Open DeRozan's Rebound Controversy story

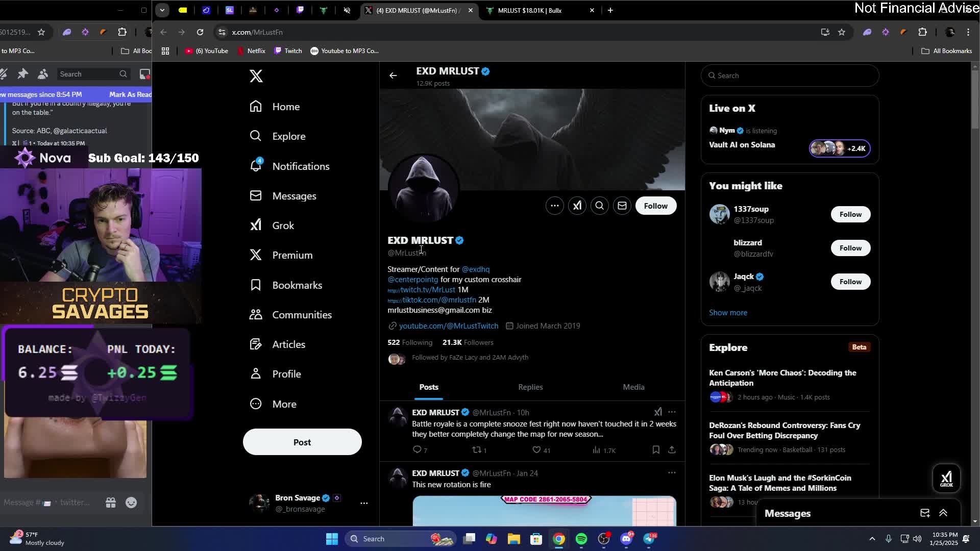(x=785, y=431)
